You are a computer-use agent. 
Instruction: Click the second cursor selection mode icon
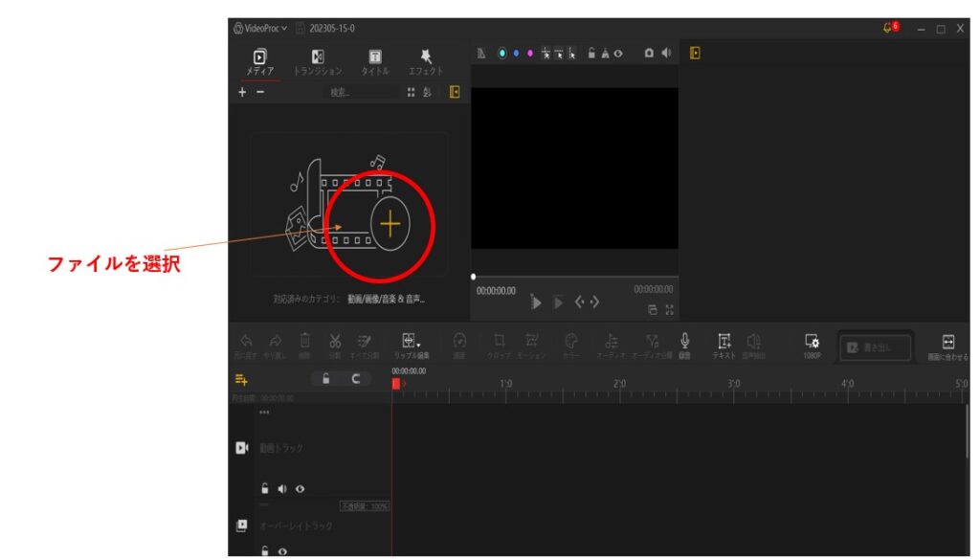559,54
